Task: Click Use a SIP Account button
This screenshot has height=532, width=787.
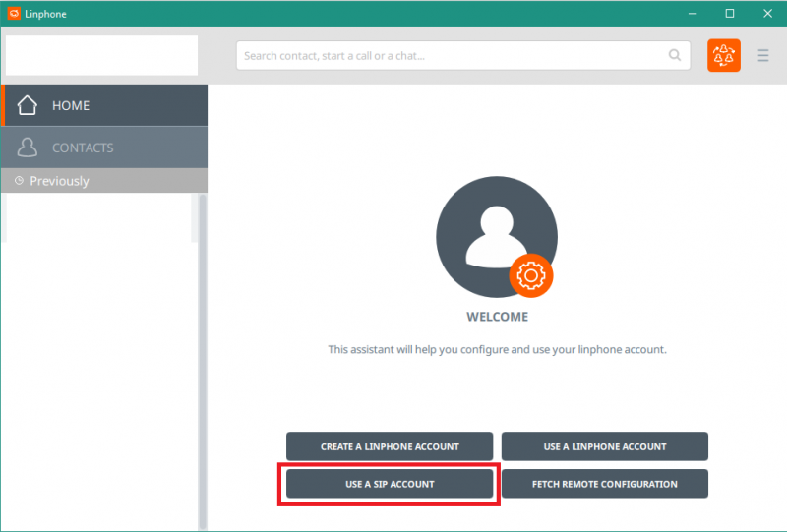Action: click(x=390, y=484)
